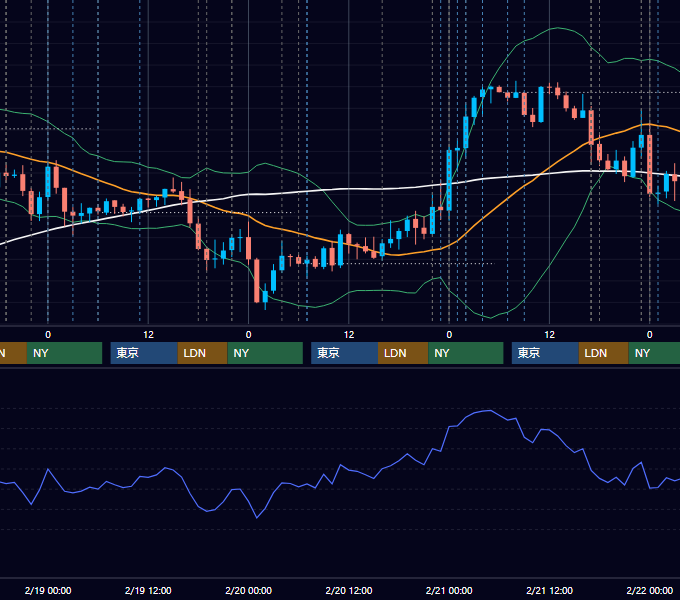Select the NY session bar spanning 2/20 00:00
This screenshot has width=680, height=600.
click(x=265, y=353)
